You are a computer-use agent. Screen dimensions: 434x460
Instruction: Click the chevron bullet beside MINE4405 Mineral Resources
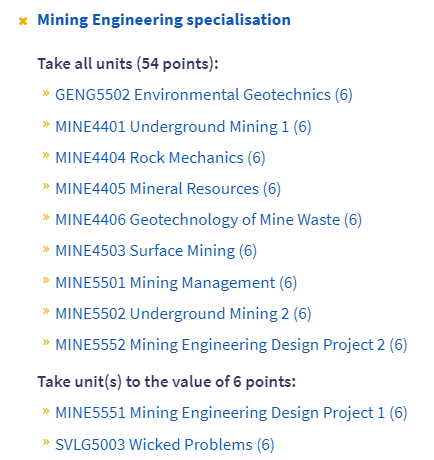tap(46, 186)
